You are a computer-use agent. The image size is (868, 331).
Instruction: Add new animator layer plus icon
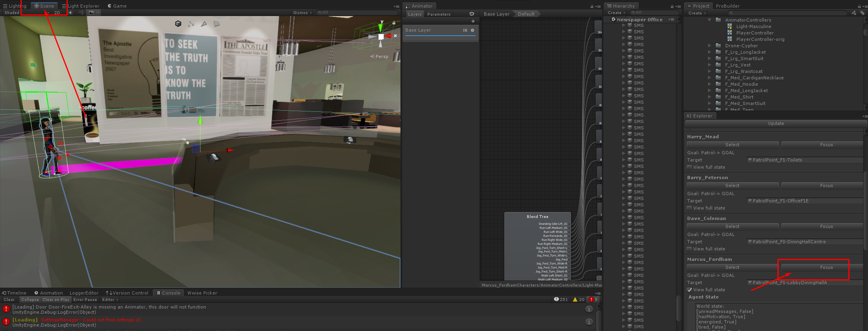coord(473,21)
